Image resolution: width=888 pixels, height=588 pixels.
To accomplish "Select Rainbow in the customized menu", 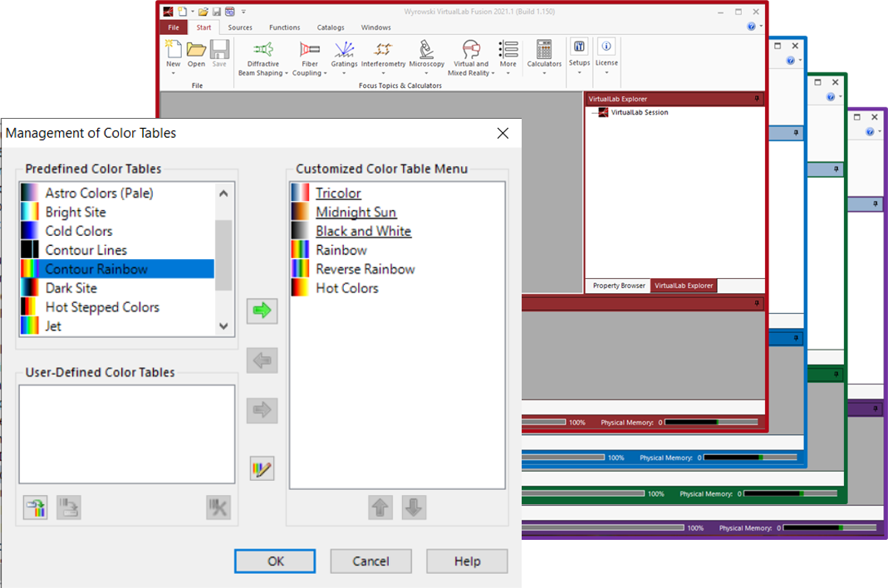I will (341, 250).
